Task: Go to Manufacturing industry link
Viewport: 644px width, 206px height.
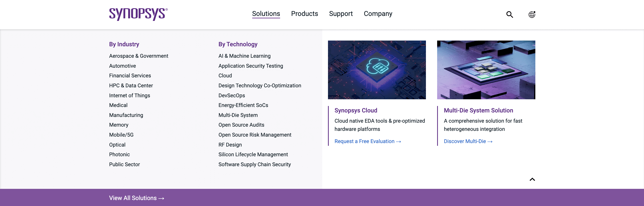Action: click(126, 115)
